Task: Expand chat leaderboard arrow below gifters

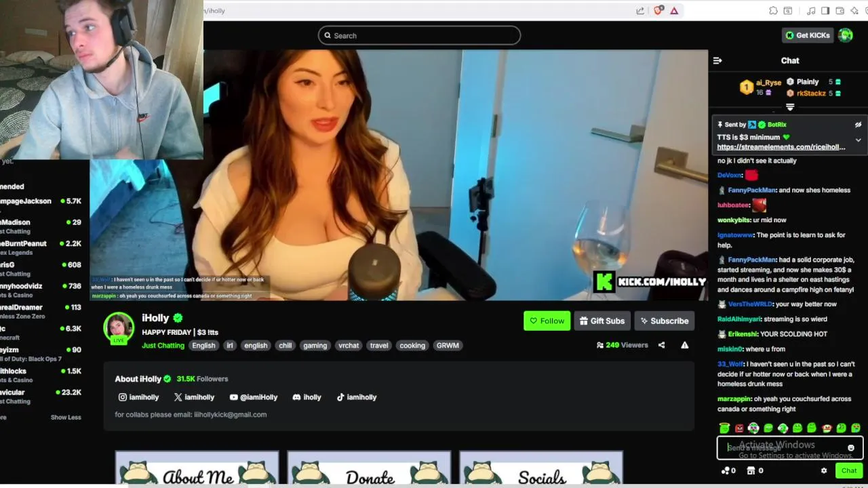Action: (x=790, y=107)
